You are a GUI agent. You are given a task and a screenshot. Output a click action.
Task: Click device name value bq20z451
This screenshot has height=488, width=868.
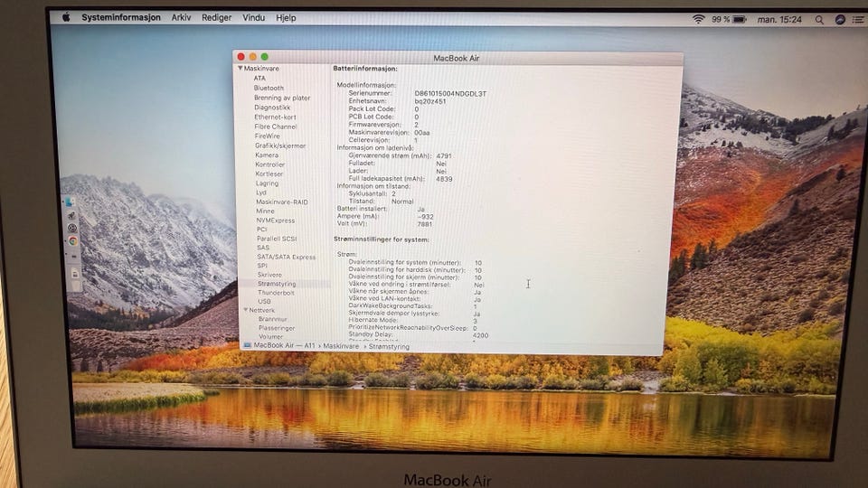point(430,101)
